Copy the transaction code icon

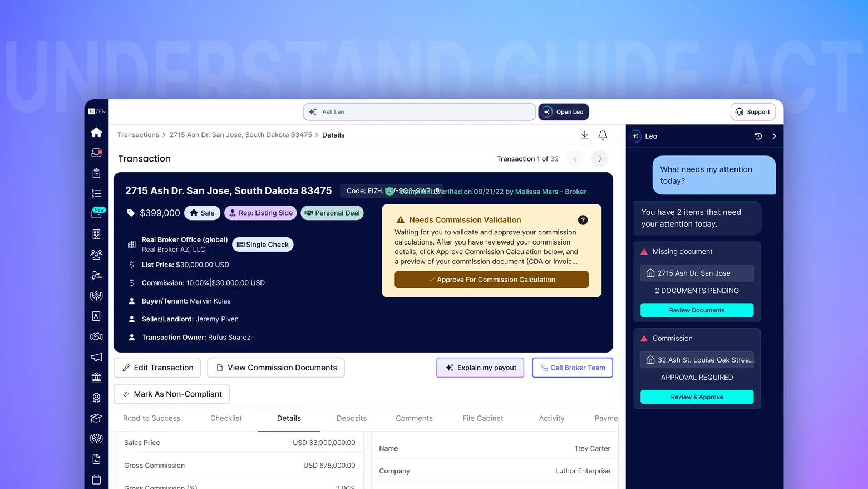click(437, 190)
